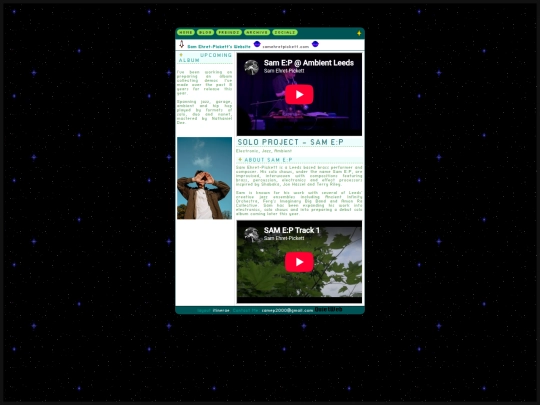
Task: Click the footer badge after the email
Action: click(x=329, y=310)
